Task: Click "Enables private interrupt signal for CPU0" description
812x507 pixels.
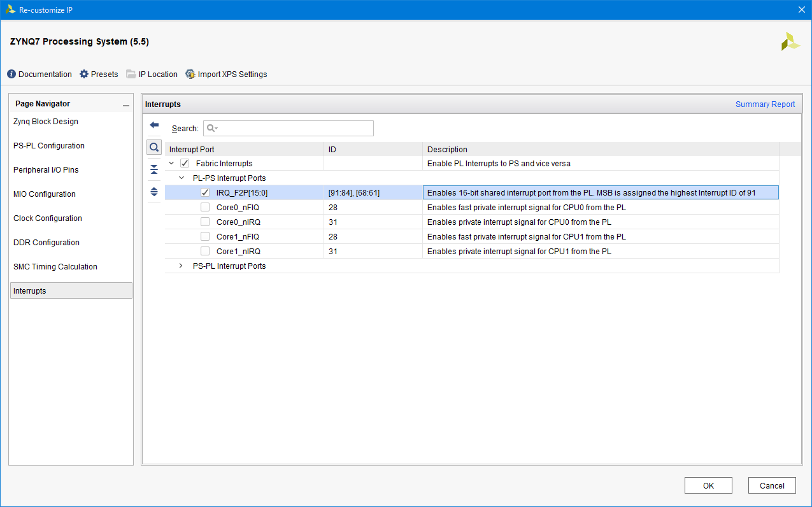Action: [519, 222]
